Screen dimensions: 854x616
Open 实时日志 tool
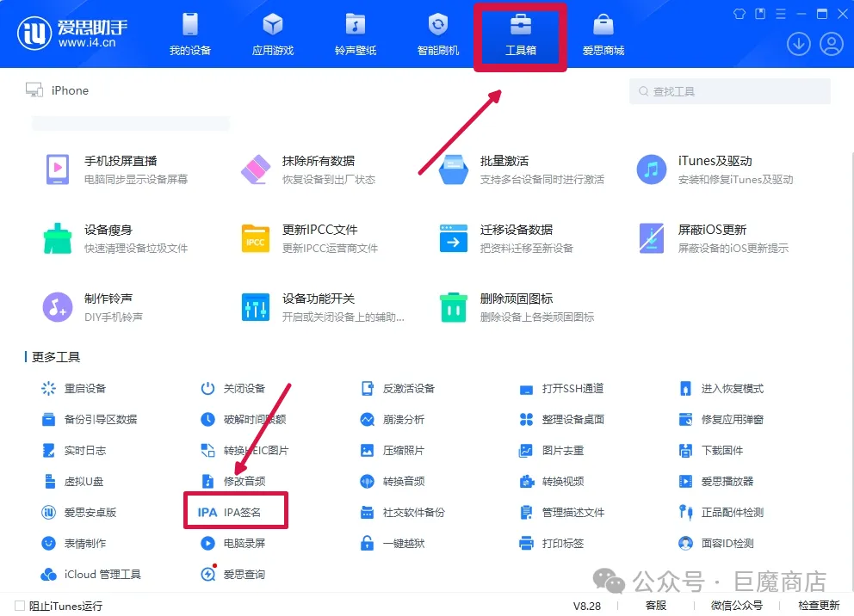tap(73, 451)
